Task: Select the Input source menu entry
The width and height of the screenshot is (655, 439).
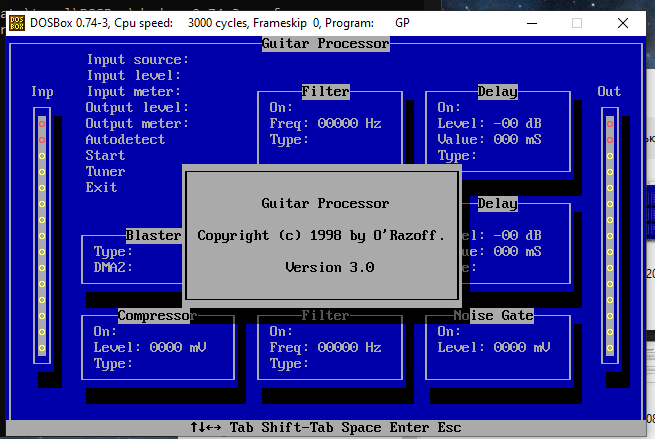Action: (x=137, y=60)
